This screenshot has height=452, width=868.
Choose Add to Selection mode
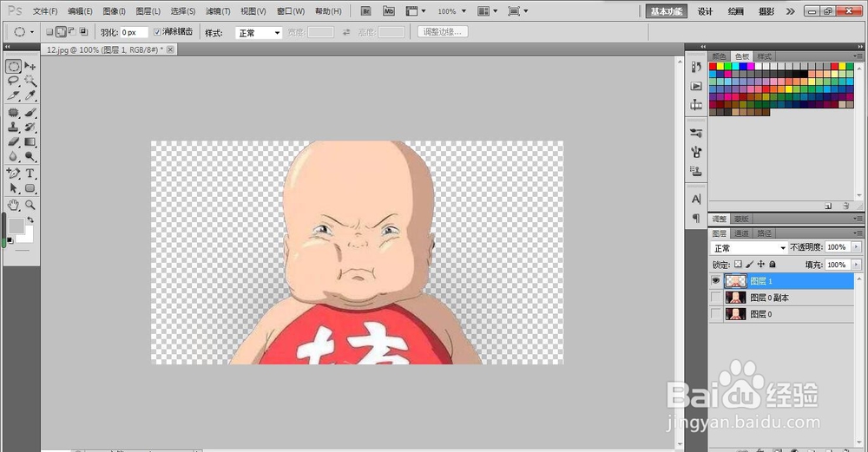pos(61,32)
